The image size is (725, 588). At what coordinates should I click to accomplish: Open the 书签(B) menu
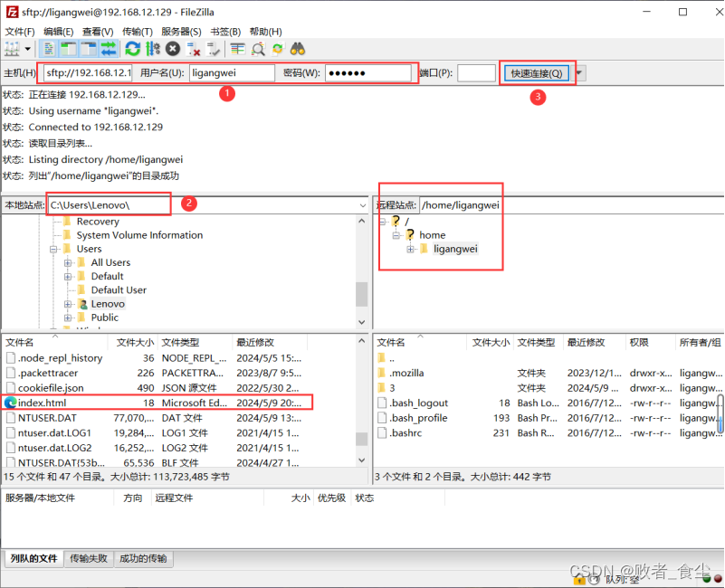click(225, 32)
